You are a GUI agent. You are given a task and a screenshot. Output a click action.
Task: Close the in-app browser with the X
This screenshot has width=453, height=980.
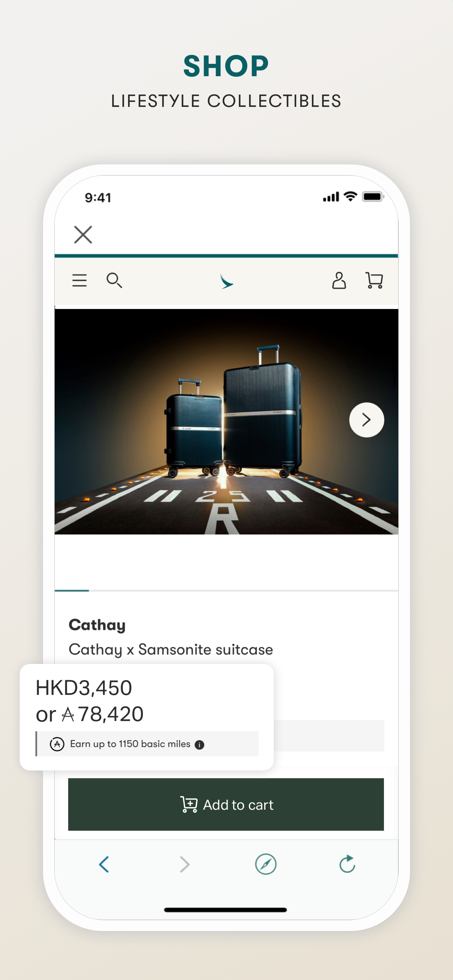pos(83,234)
